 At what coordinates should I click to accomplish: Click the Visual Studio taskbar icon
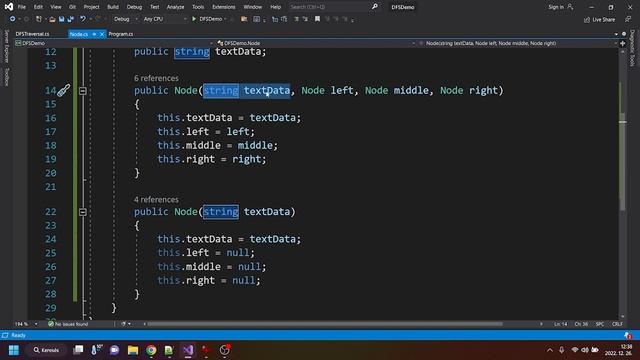coord(188,350)
